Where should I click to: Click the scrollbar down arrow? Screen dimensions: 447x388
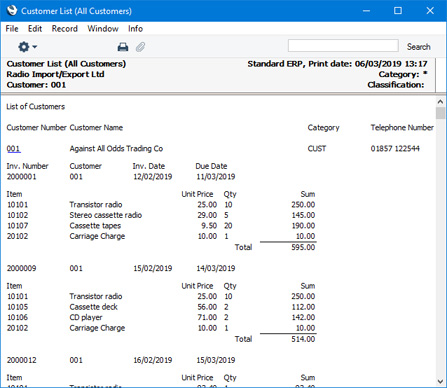pyautogui.click(x=440, y=381)
